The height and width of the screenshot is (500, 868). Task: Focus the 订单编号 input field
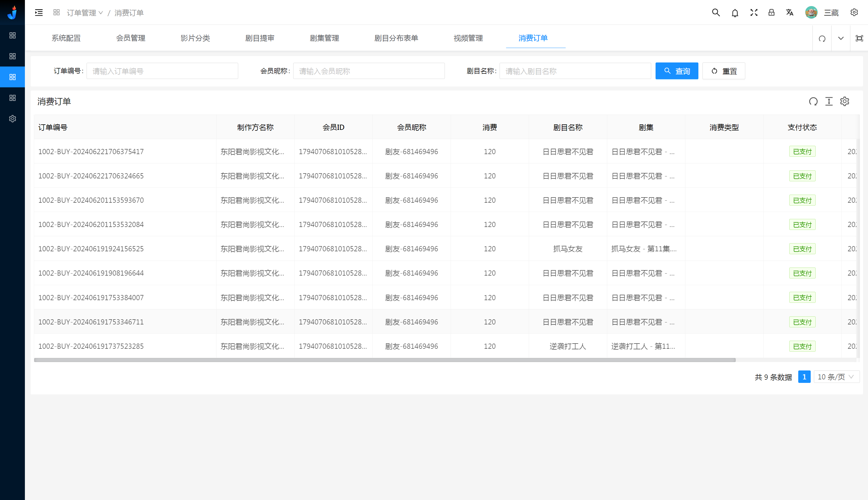[162, 71]
